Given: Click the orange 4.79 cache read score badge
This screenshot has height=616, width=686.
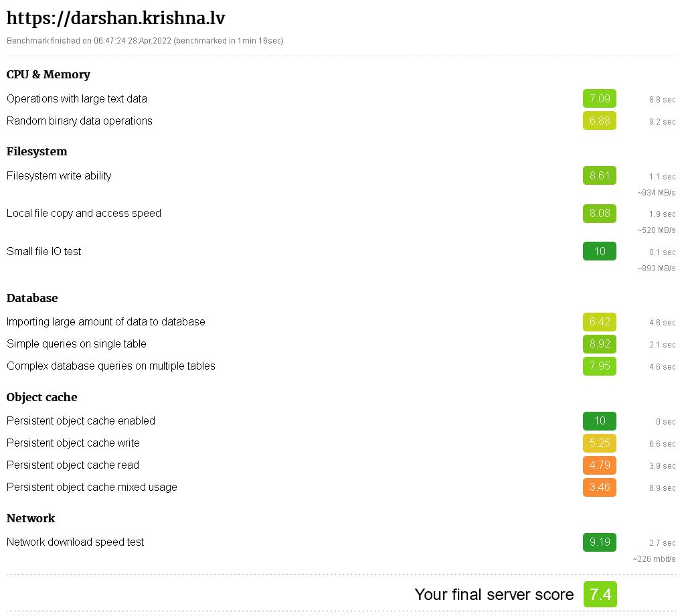Looking at the screenshot, I should 600,465.
